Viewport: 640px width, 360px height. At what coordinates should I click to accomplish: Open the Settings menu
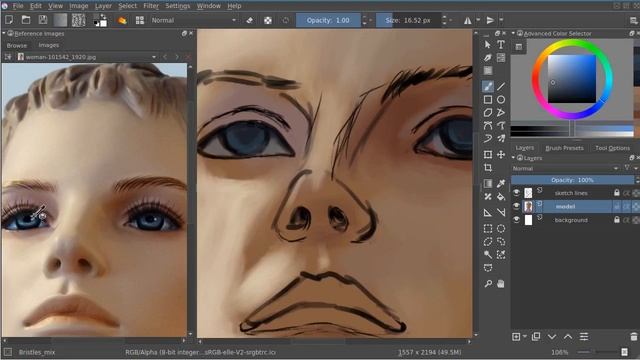178,6
